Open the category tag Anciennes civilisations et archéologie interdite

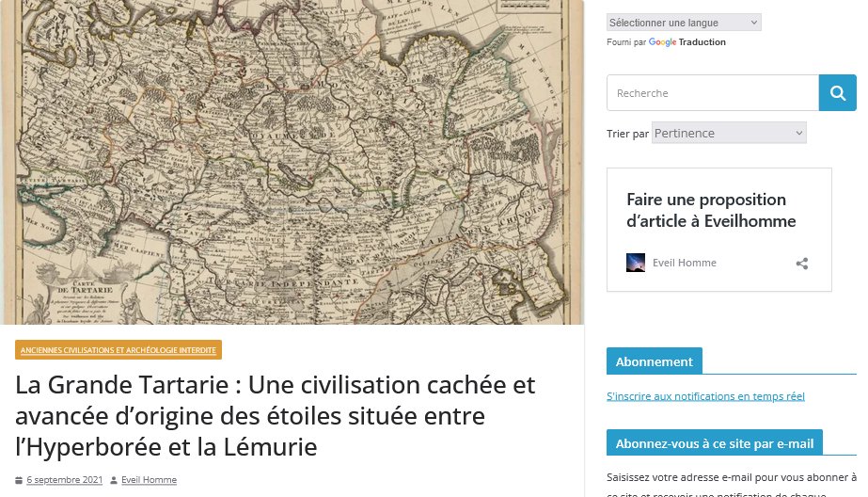click(118, 349)
